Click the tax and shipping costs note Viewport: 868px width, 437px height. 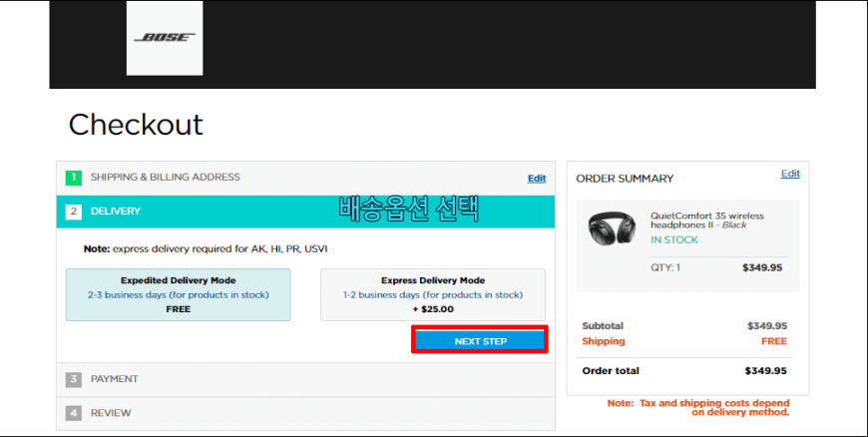698,408
